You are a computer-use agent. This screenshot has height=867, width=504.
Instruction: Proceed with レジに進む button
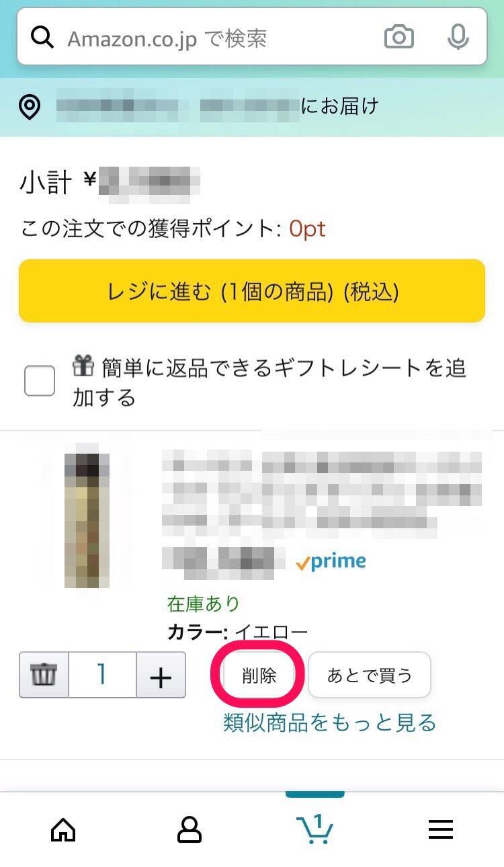click(x=252, y=291)
